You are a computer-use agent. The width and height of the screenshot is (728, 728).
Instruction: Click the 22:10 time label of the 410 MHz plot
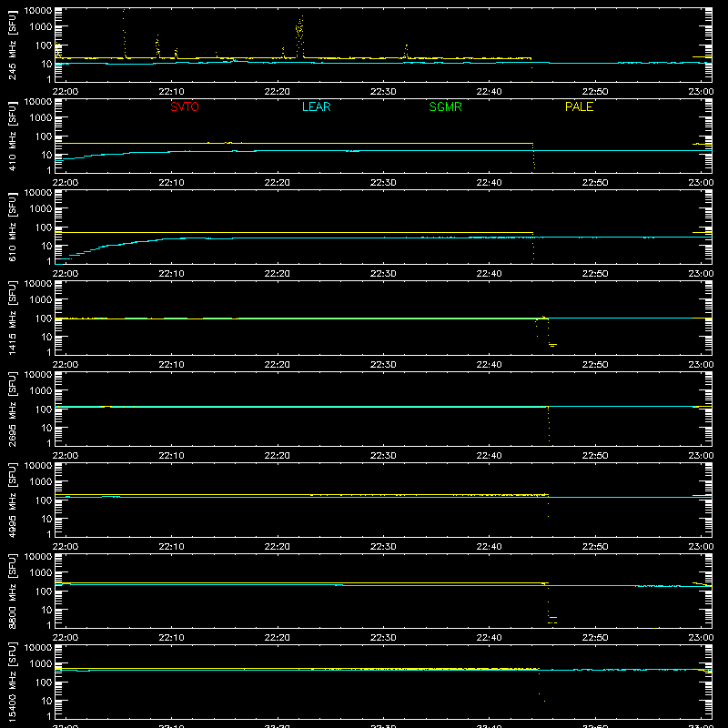tap(171, 183)
